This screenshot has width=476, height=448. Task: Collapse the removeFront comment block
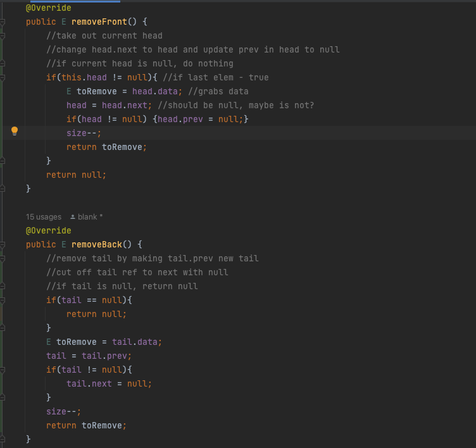(x=3, y=35)
